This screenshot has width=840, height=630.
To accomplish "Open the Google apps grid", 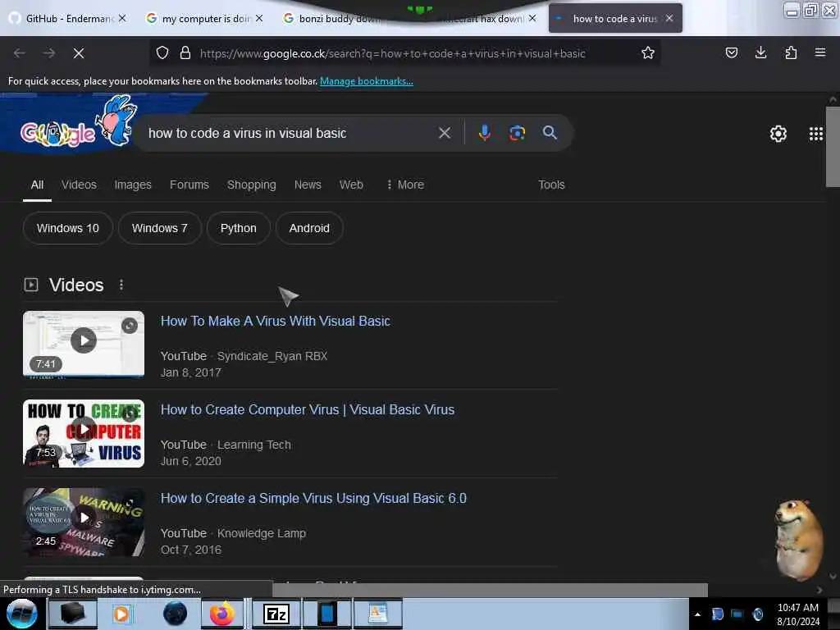I will (x=816, y=134).
